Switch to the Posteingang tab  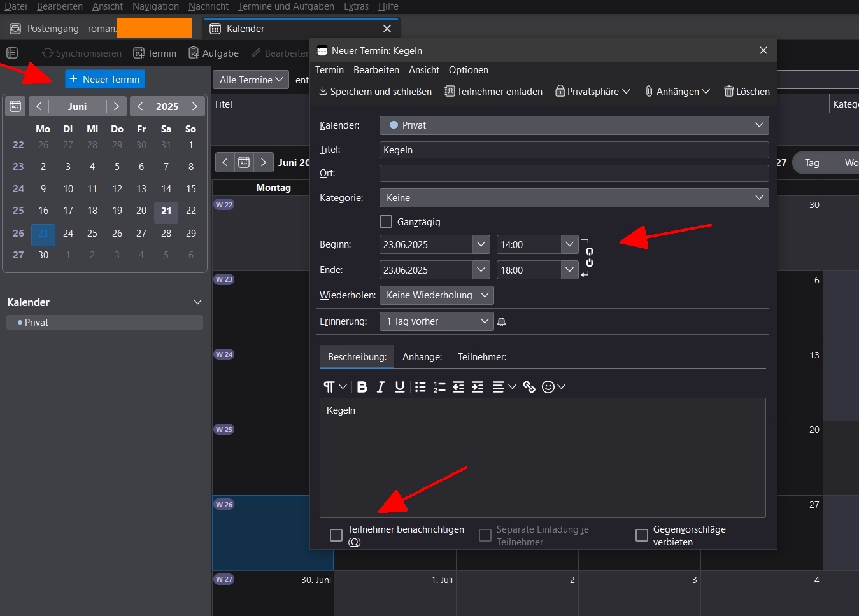coord(101,29)
